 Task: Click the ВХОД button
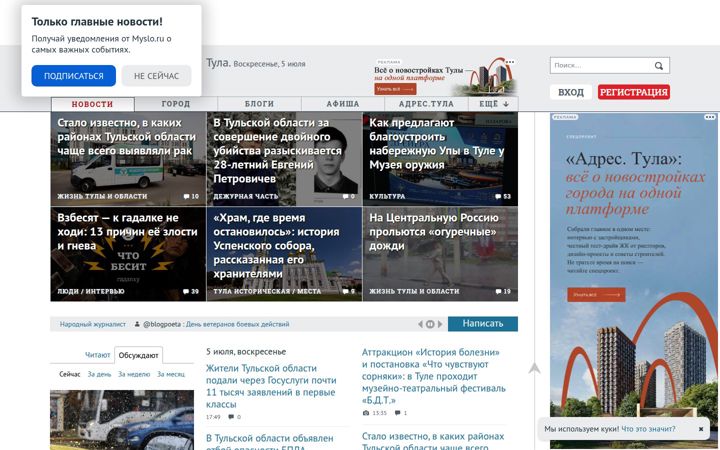tap(571, 92)
